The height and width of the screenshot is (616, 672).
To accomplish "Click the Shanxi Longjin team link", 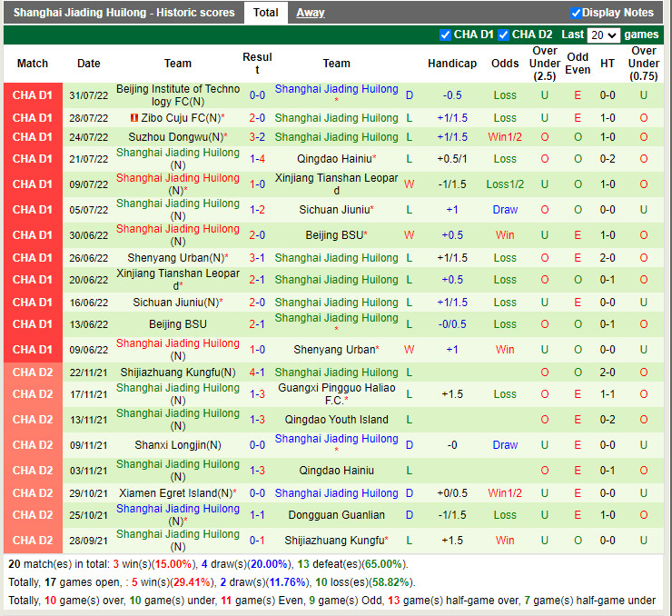I will pyautogui.click(x=178, y=445).
